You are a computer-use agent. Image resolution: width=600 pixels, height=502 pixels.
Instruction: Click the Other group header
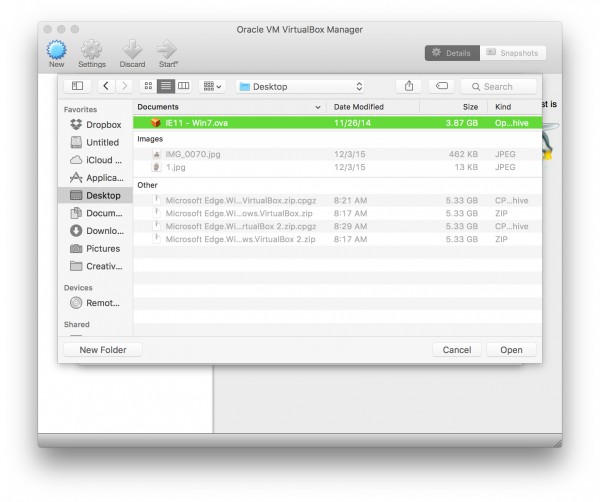(x=147, y=185)
